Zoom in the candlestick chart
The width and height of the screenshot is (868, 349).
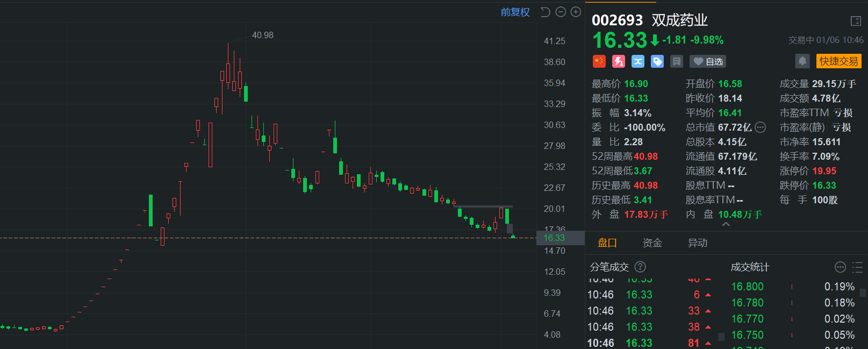[x=576, y=12]
